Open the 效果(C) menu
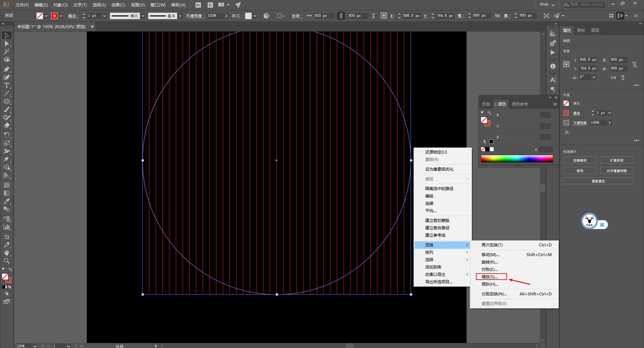The image size is (644, 348). click(118, 5)
